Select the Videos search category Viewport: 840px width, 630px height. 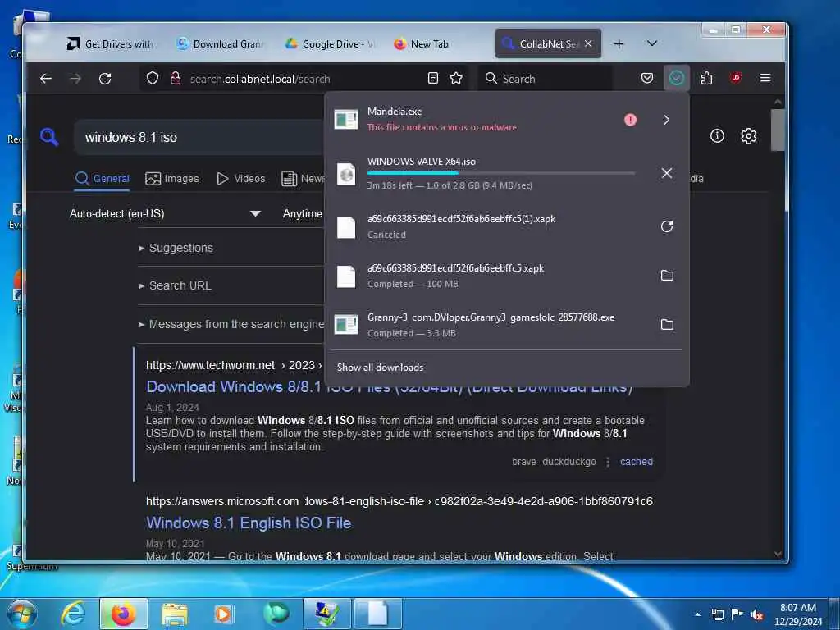(x=241, y=179)
